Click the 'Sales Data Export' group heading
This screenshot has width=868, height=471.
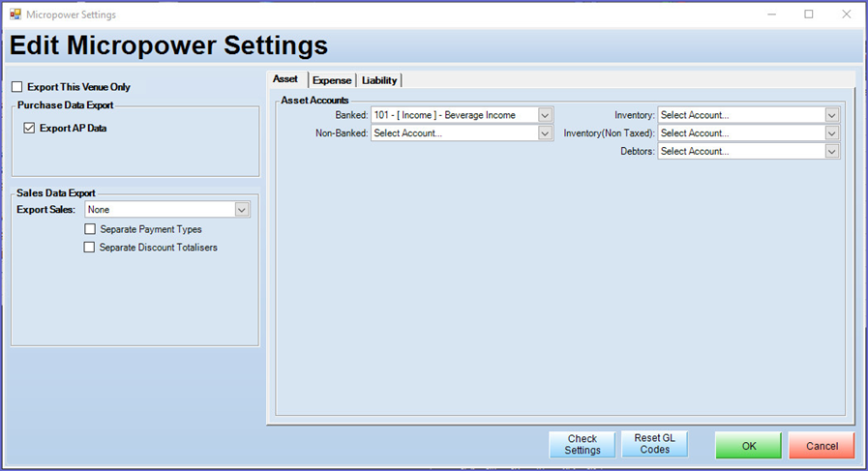[x=56, y=193]
